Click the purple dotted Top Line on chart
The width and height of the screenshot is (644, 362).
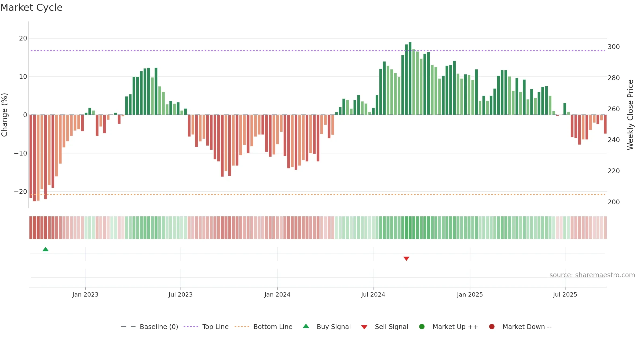318,51
